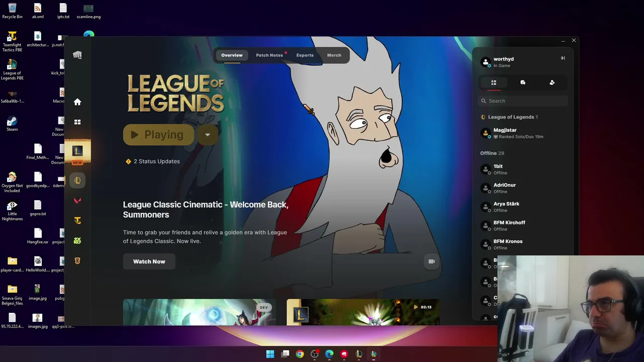This screenshot has height=362, width=644.
Task: Open the add friend tab
Action: [x=552, y=82]
